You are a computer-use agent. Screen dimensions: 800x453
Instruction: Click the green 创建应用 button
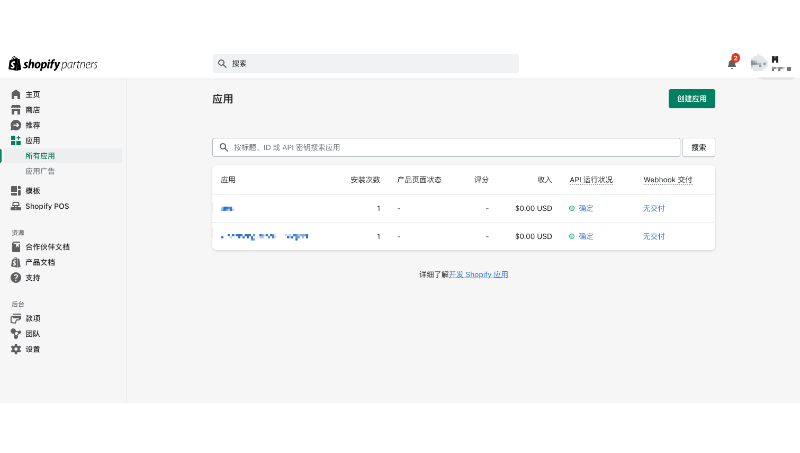point(691,99)
